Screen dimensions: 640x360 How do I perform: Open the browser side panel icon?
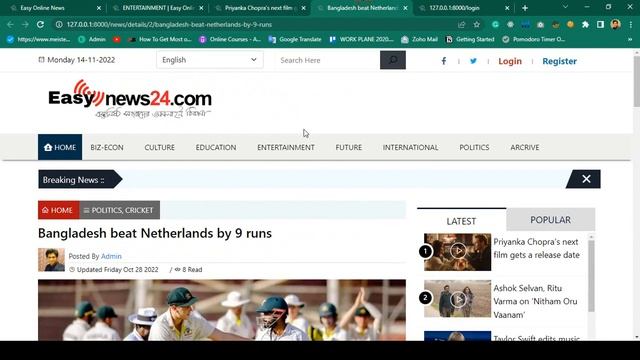click(x=600, y=24)
